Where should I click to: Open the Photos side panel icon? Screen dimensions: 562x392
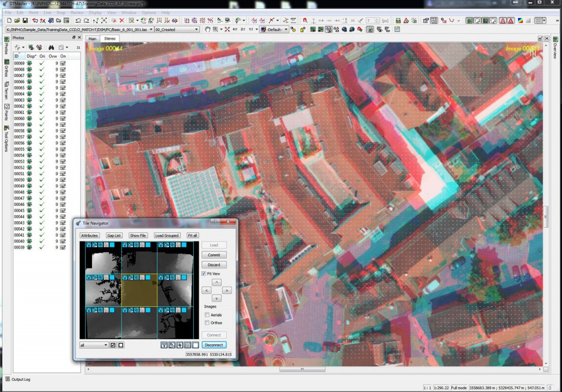[x=7, y=46]
